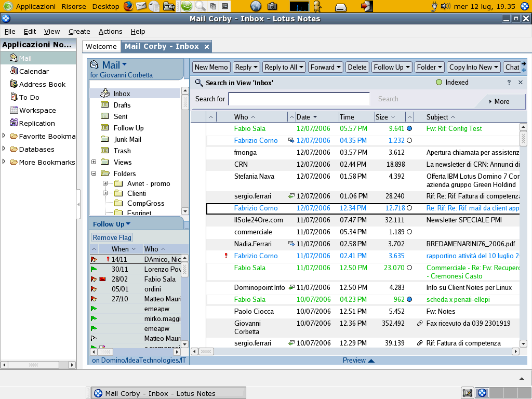Click the Search for input field
This screenshot has height=399, width=532.
coord(299,99)
